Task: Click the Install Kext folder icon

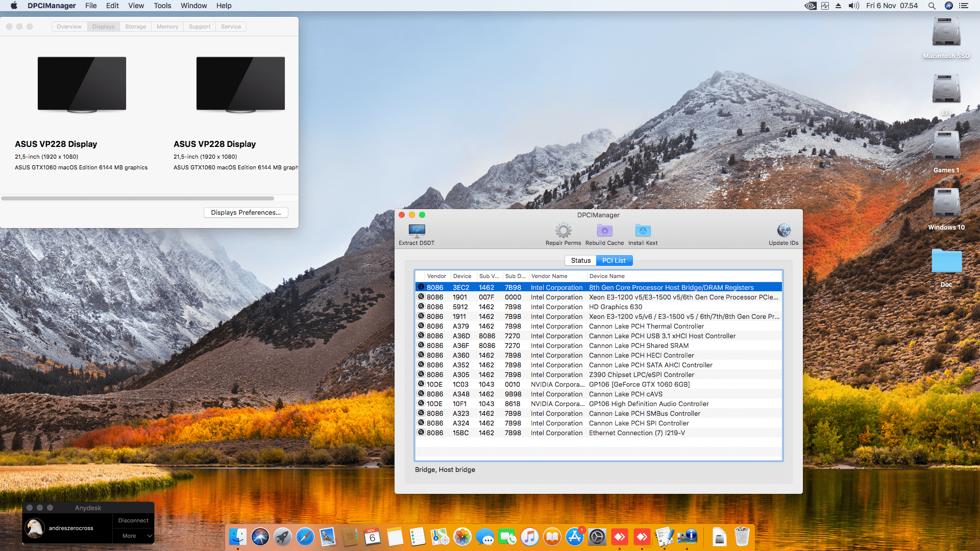Action: (643, 231)
